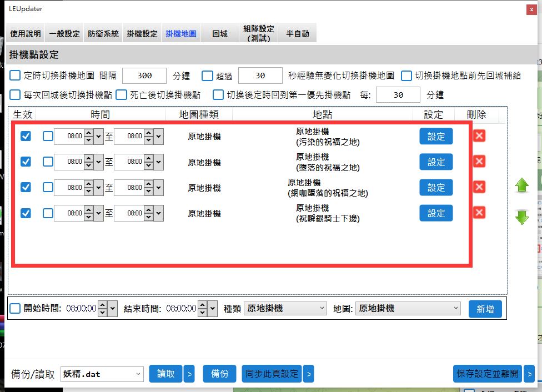
Task: Toggle time checkbox in 污染的祝福之地 row
Action: pos(48,136)
